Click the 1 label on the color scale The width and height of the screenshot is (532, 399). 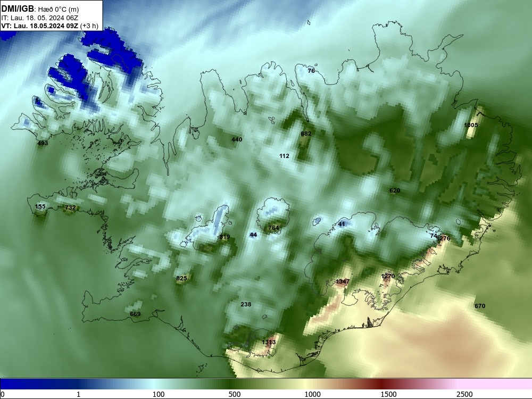pos(78,394)
